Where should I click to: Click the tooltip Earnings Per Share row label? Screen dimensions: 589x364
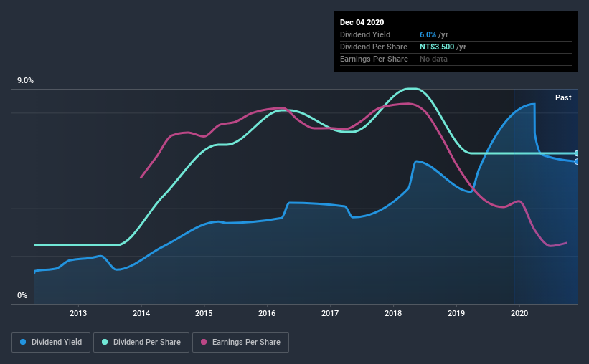[x=374, y=59]
